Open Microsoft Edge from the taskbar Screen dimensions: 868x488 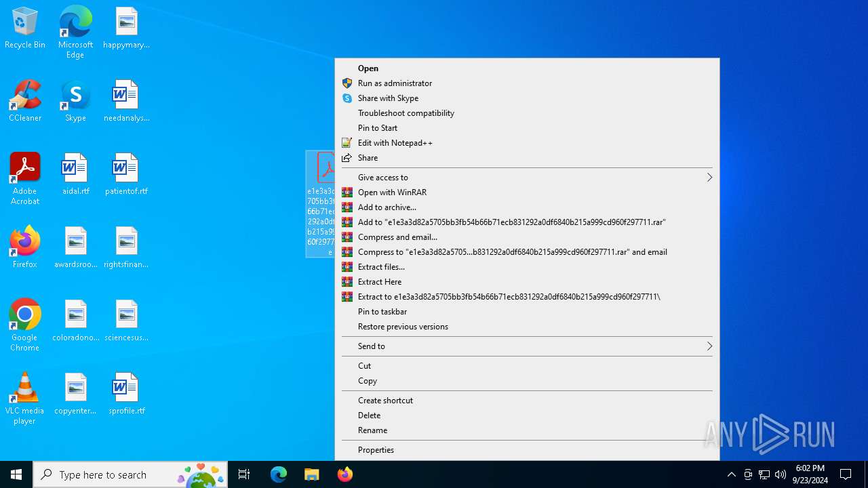279,474
